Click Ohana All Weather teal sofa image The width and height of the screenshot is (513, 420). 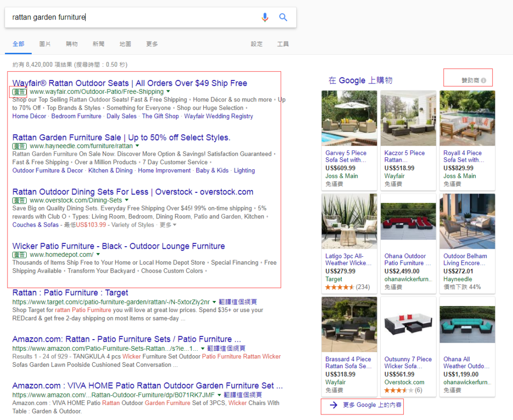pos(467,325)
